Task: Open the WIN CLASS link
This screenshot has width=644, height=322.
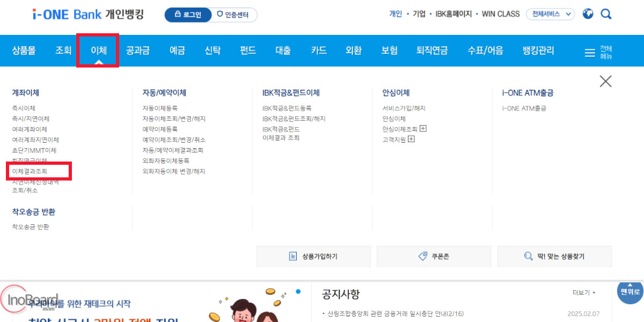Action: point(501,14)
